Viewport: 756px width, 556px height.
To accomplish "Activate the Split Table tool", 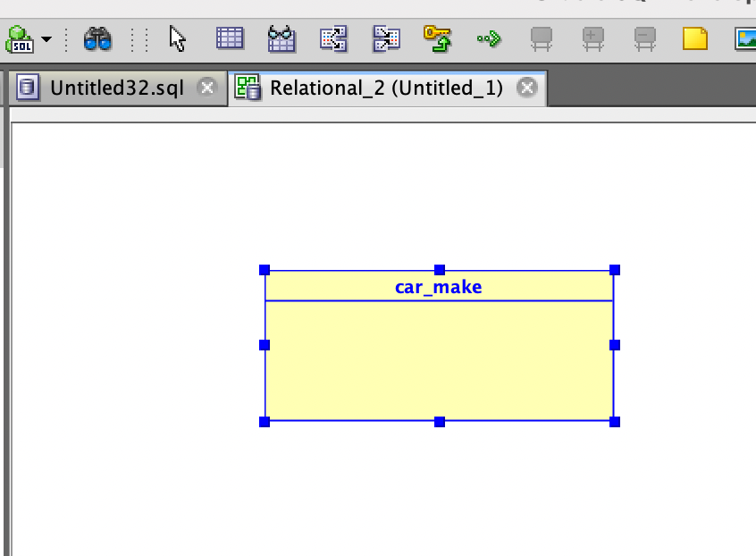I will click(x=333, y=38).
